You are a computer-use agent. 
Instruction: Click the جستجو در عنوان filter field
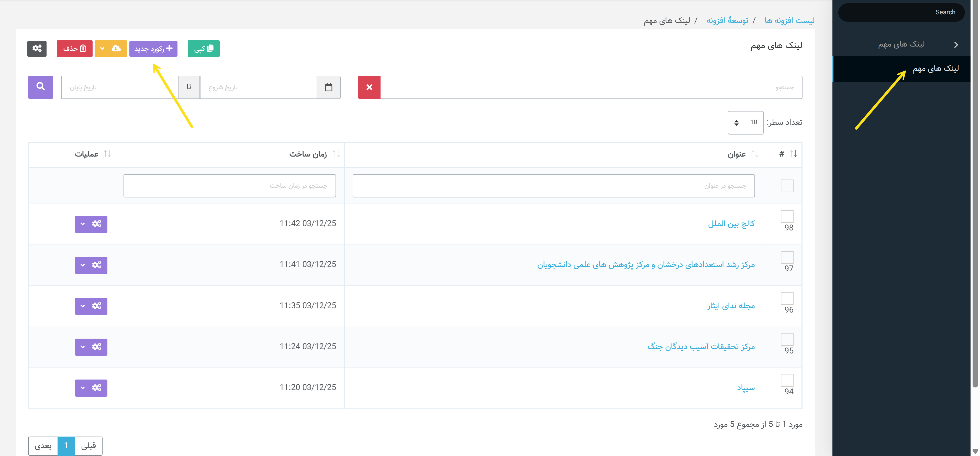[553, 186]
